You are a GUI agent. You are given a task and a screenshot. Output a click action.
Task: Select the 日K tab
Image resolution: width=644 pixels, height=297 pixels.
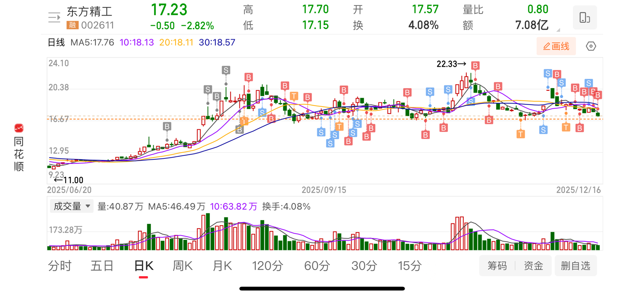143,266
